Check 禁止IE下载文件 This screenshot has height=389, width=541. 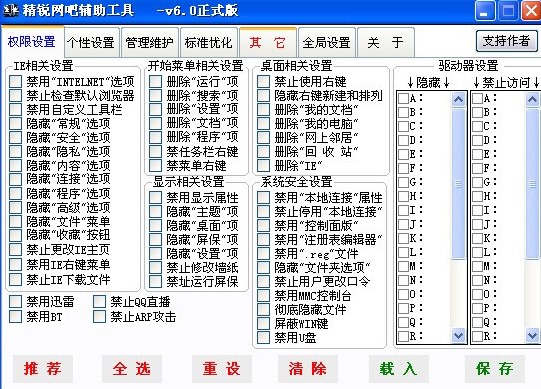pos(16,279)
